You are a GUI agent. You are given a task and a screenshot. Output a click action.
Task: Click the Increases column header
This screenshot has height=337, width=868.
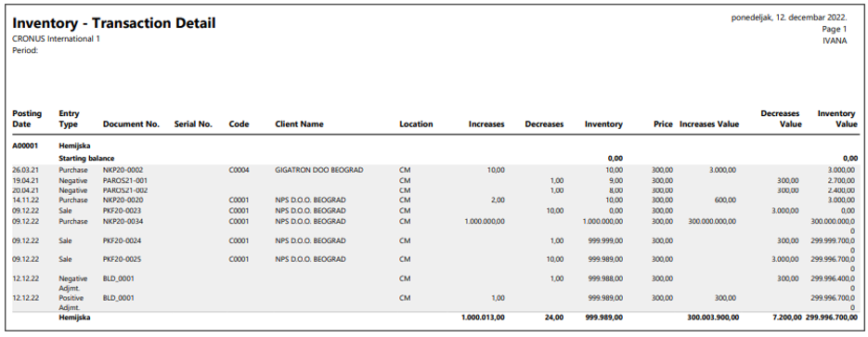coord(486,124)
